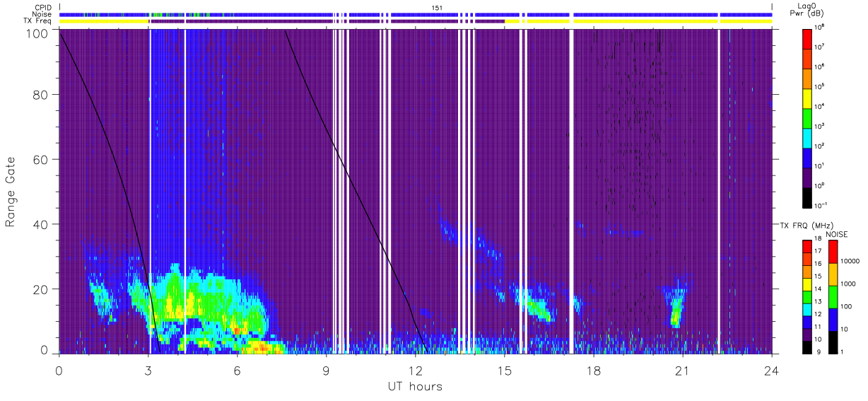Click x-axis tick label '6'
This screenshot has width=868, height=401.
coord(237,370)
